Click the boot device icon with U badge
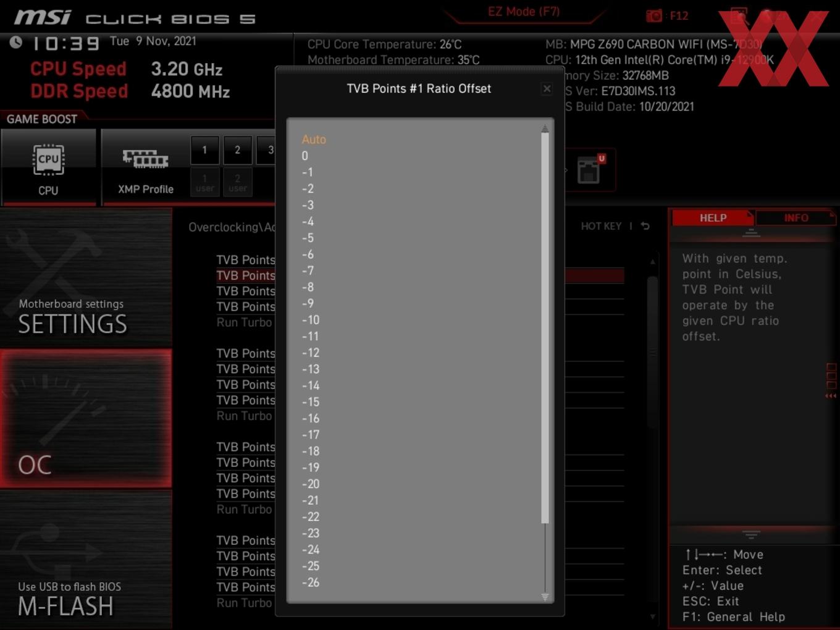840x630 pixels. 590,170
